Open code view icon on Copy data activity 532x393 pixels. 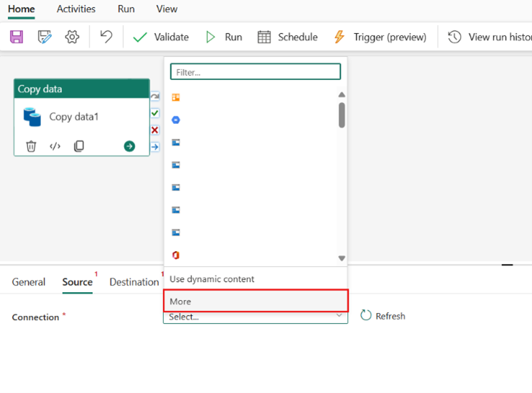click(55, 146)
